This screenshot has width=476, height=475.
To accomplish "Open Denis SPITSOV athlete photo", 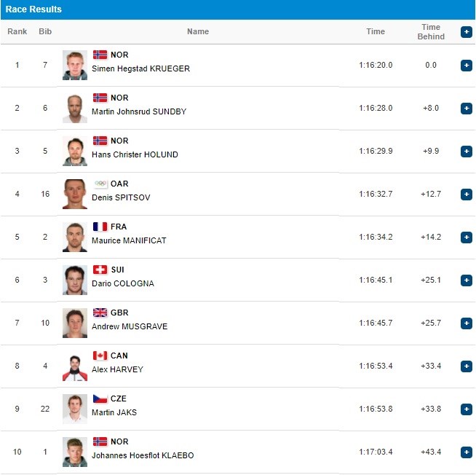I will coord(75,195).
